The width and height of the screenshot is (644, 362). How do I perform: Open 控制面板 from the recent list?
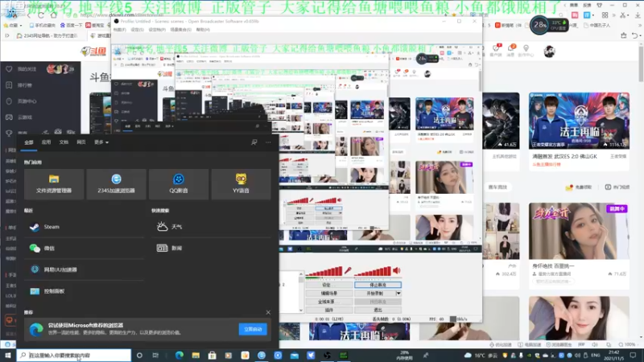pos(85,291)
